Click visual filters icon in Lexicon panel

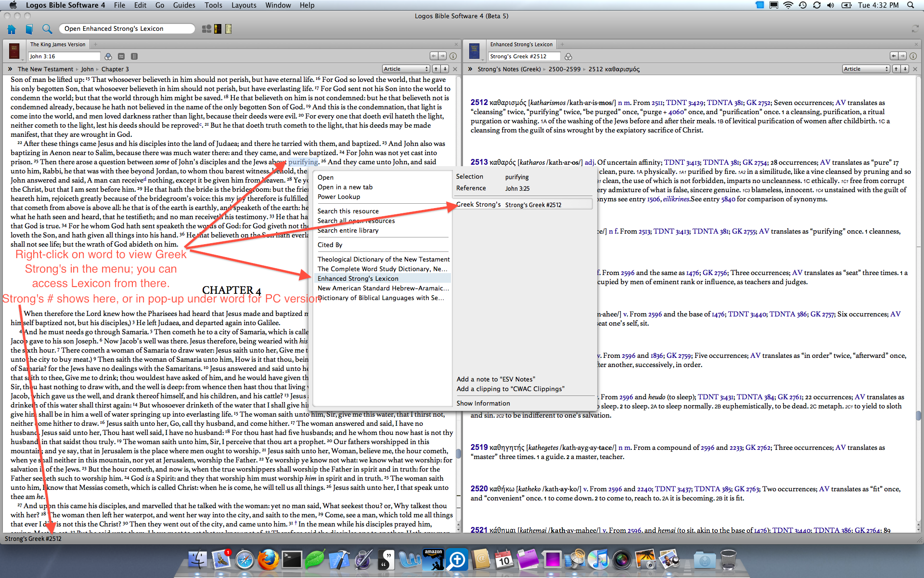coord(568,56)
